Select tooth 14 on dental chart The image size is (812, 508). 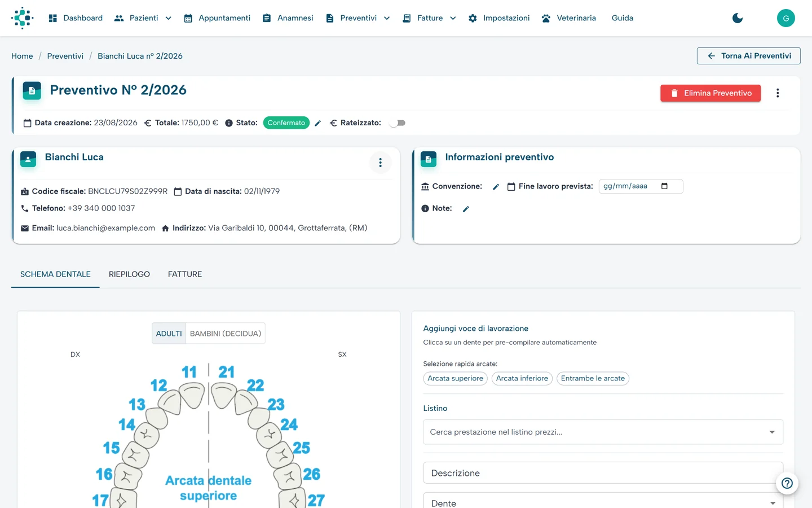click(x=147, y=435)
